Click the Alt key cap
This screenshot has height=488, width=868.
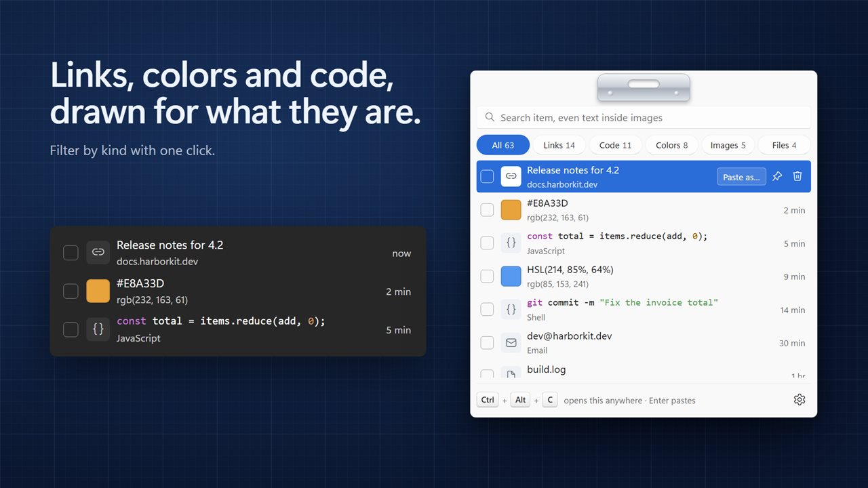click(520, 400)
